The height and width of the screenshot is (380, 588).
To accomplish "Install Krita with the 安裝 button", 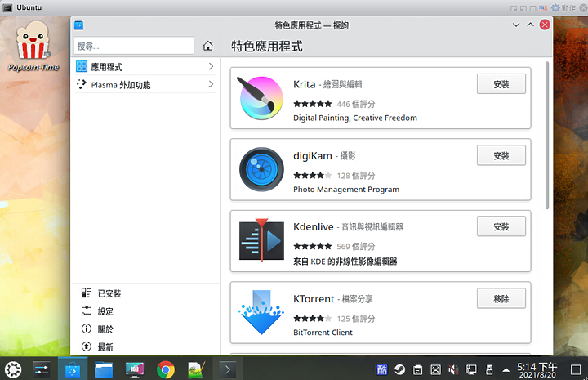I will point(501,84).
